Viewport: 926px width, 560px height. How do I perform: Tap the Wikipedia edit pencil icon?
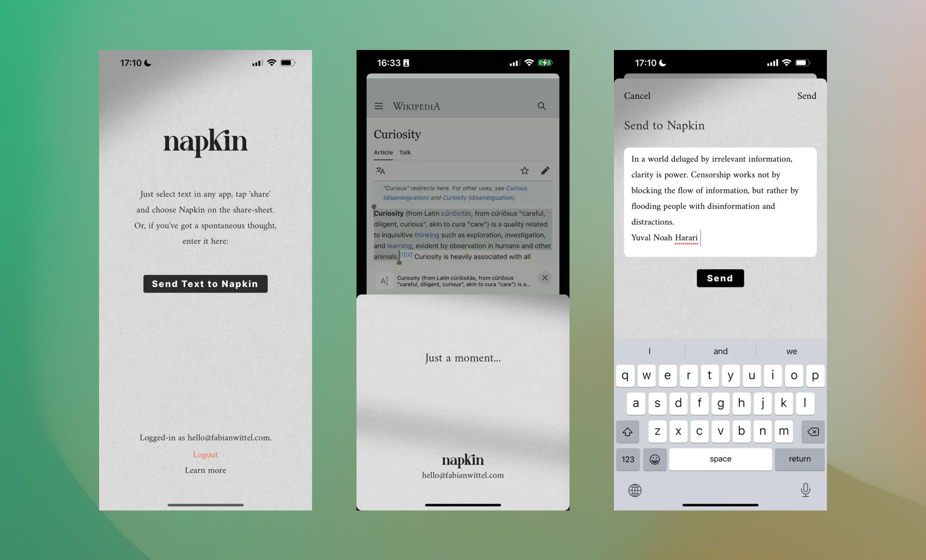[x=545, y=170]
